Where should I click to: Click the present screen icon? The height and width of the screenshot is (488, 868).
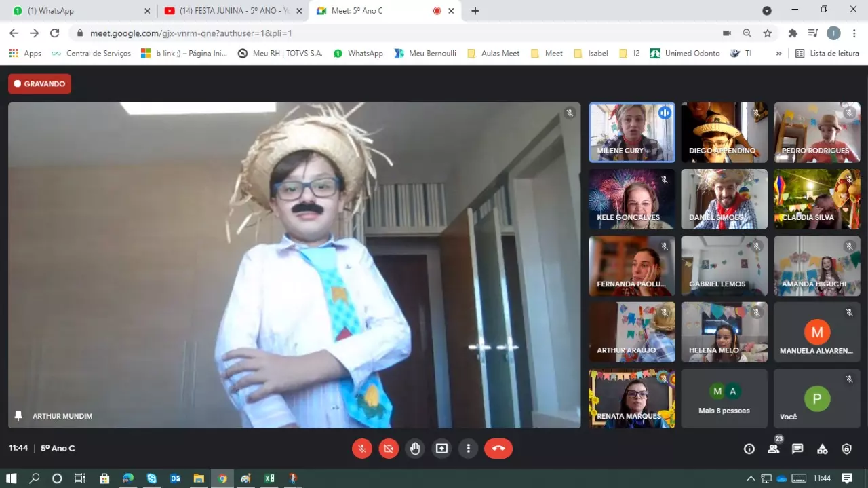441,449
